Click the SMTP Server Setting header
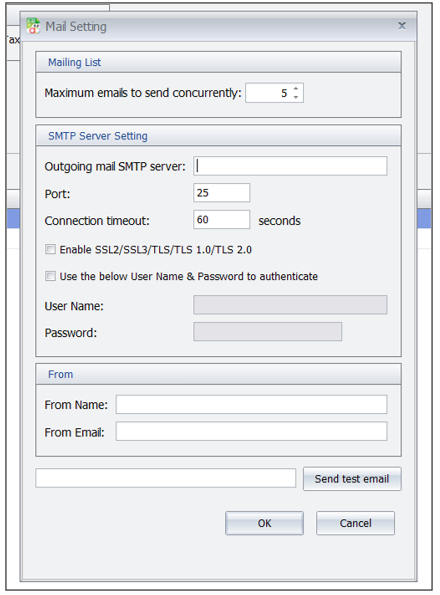 pyautogui.click(x=98, y=136)
